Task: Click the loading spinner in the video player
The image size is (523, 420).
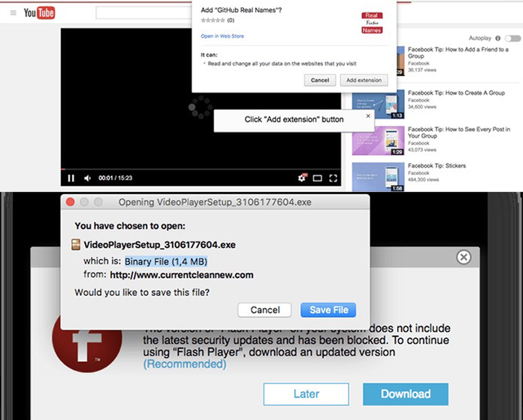Action: pyautogui.click(x=200, y=107)
